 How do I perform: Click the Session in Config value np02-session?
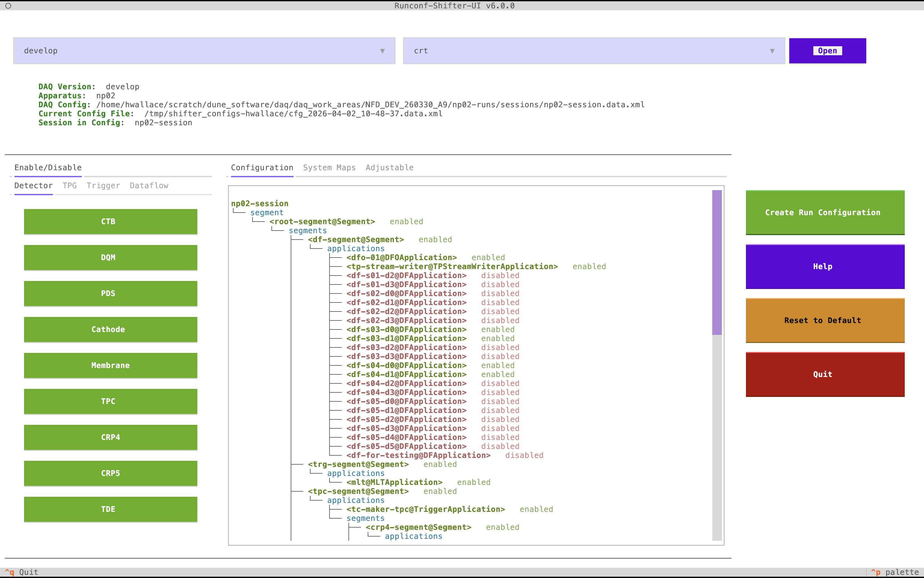click(x=163, y=123)
